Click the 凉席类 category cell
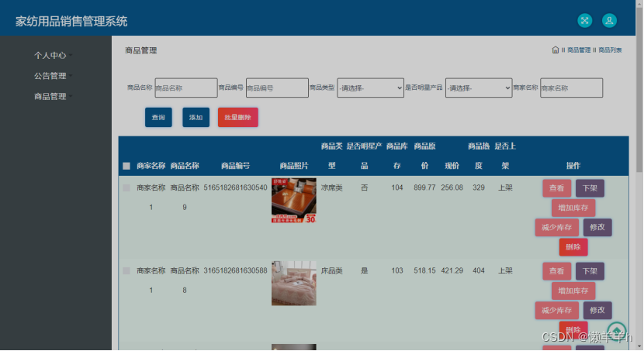Screen dimensions: 644x351 pyautogui.click(x=332, y=188)
